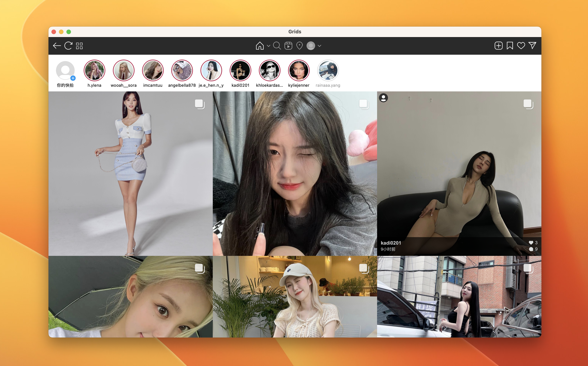View h.ylena's story
Image resolution: width=588 pixels, height=366 pixels.
click(x=94, y=70)
